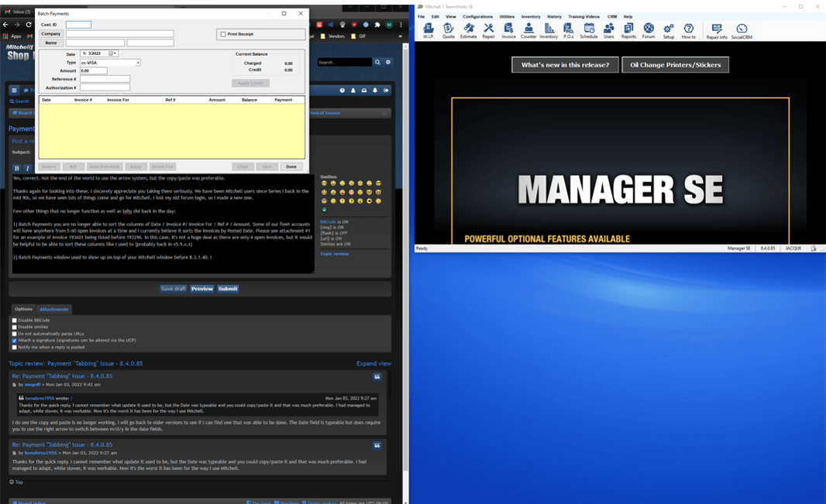Click the Cust. ID input field

click(x=78, y=25)
